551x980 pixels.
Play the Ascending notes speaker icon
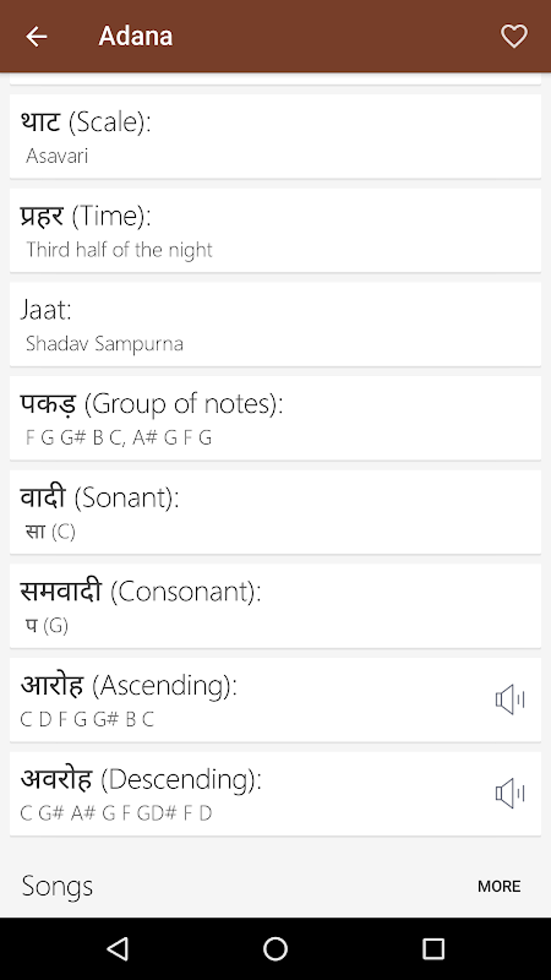pyautogui.click(x=509, y=699)
